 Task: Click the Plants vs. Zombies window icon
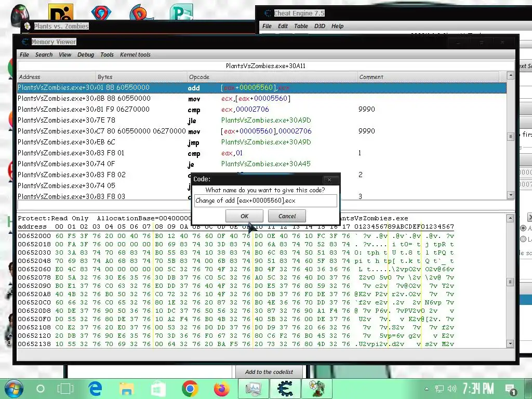pyautogui.click(x=28, y=26)
